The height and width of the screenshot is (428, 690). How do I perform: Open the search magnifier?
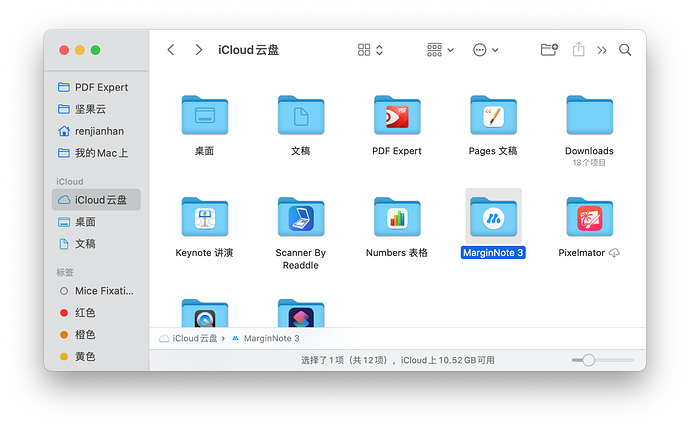pos(625,50)
